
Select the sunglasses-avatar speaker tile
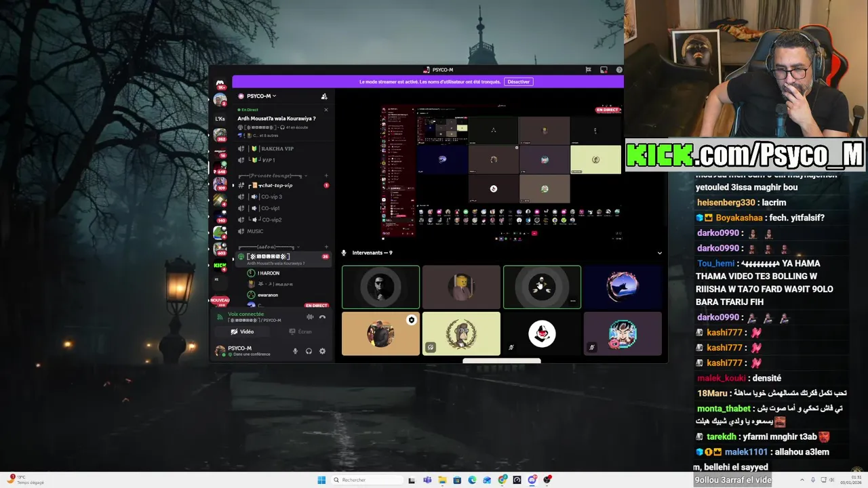tap(380, 287)
